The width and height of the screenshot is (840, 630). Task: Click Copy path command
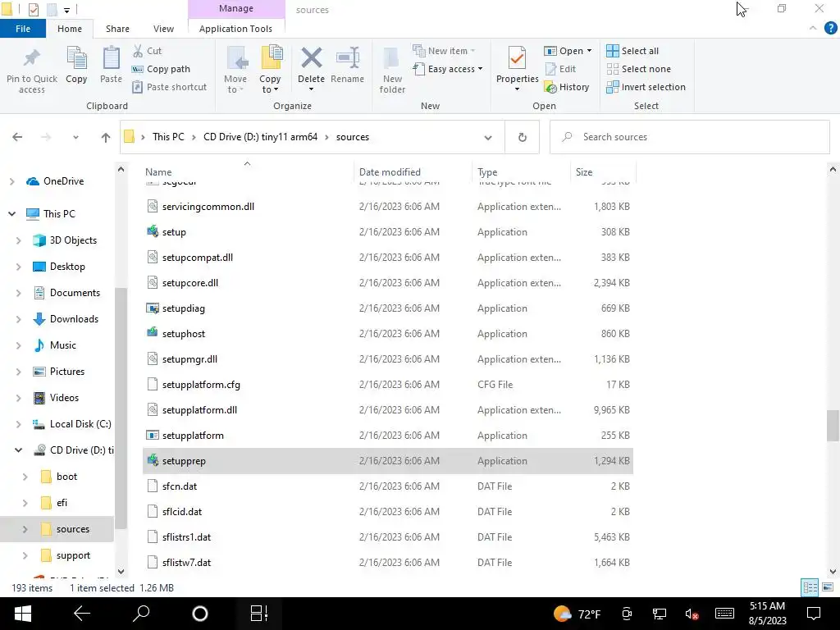click(161, 69)
